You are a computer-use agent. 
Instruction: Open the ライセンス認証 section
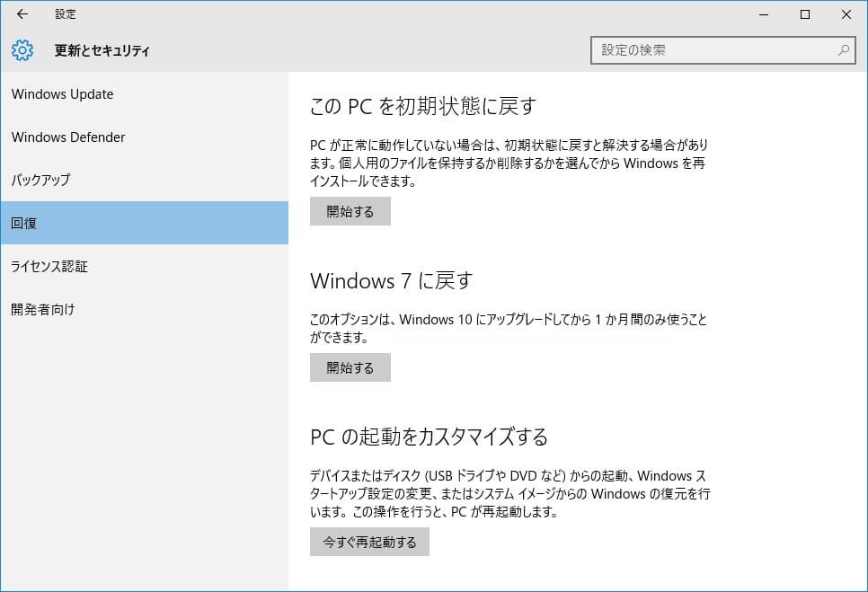pos(49,266)
